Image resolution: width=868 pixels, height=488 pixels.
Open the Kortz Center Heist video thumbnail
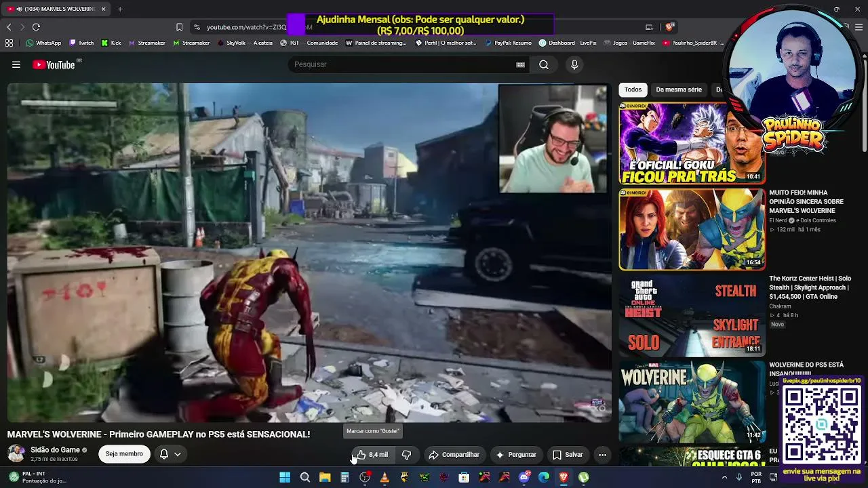point(692,315)
